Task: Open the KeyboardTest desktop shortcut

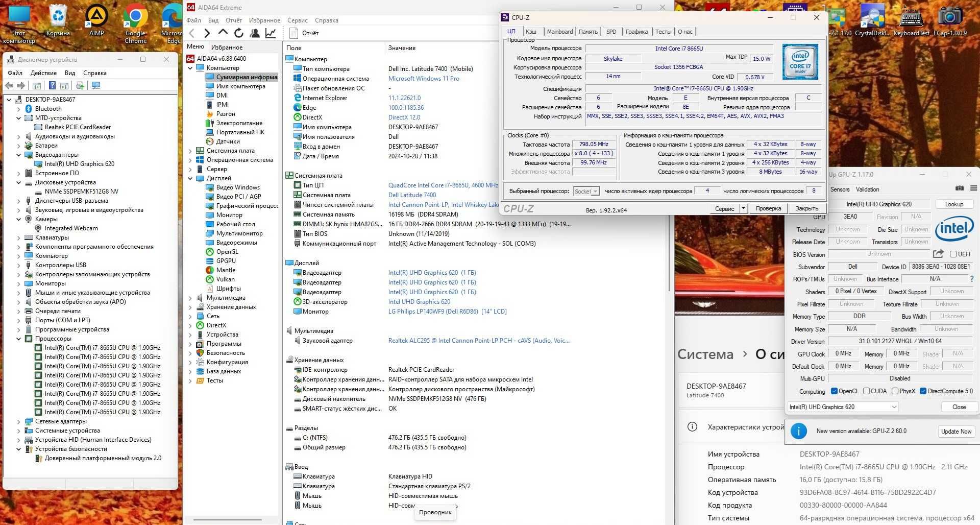Action: click(x=911, y=20)
